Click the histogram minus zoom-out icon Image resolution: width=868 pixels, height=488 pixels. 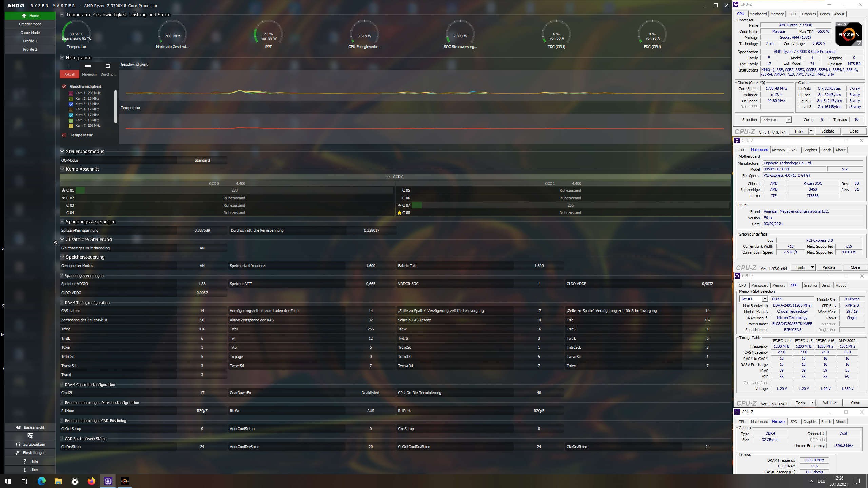[88, 66]
